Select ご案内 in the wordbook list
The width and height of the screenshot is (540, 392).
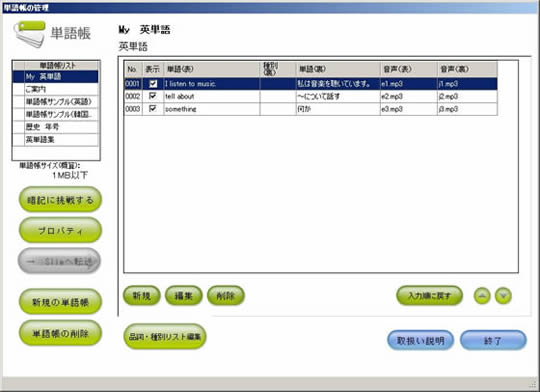click(55, 89)
